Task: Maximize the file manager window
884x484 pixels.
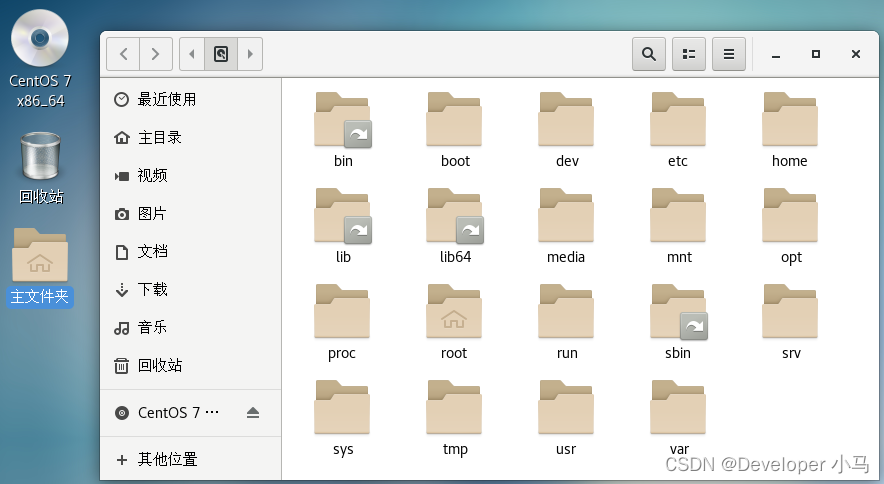Action: tap(816, 54)
